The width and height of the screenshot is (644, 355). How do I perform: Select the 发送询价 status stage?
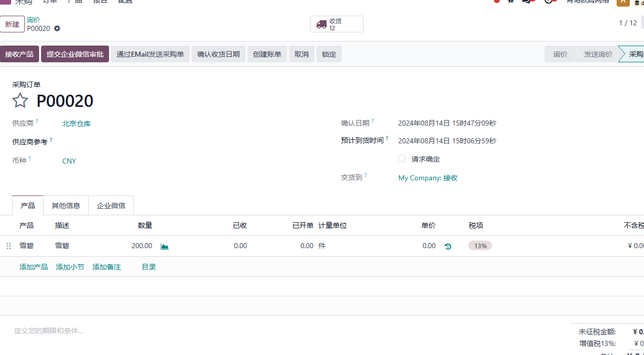[x=598, y=54]
